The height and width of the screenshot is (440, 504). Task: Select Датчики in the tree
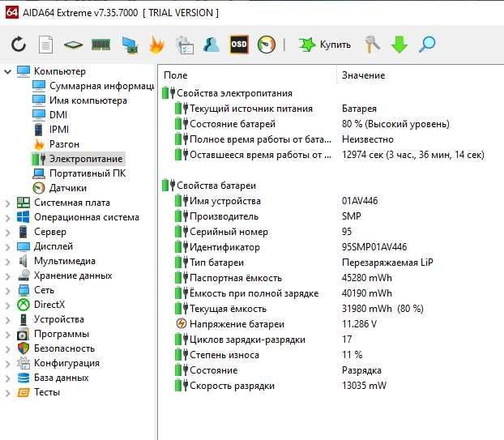68,188
